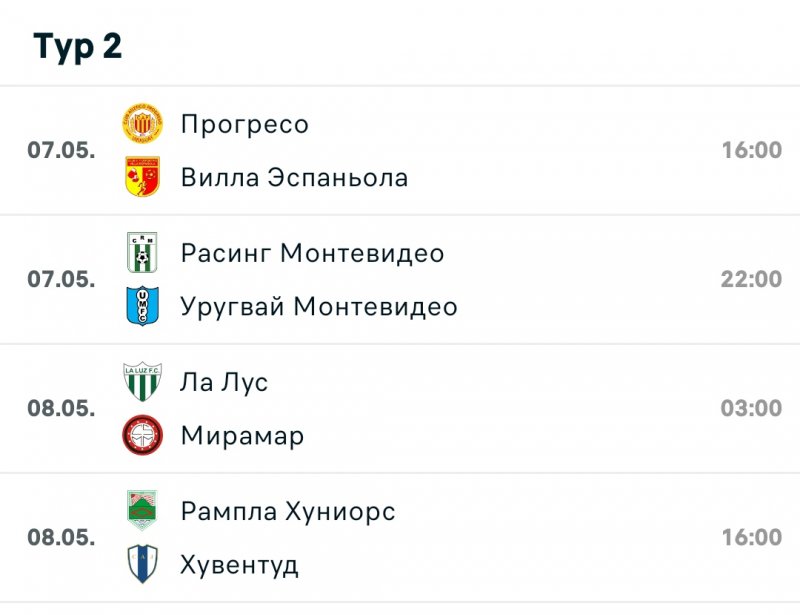Click the Прогресо club crest
The width and height of the screenshot is (800, 615).
tap(142, 123)
